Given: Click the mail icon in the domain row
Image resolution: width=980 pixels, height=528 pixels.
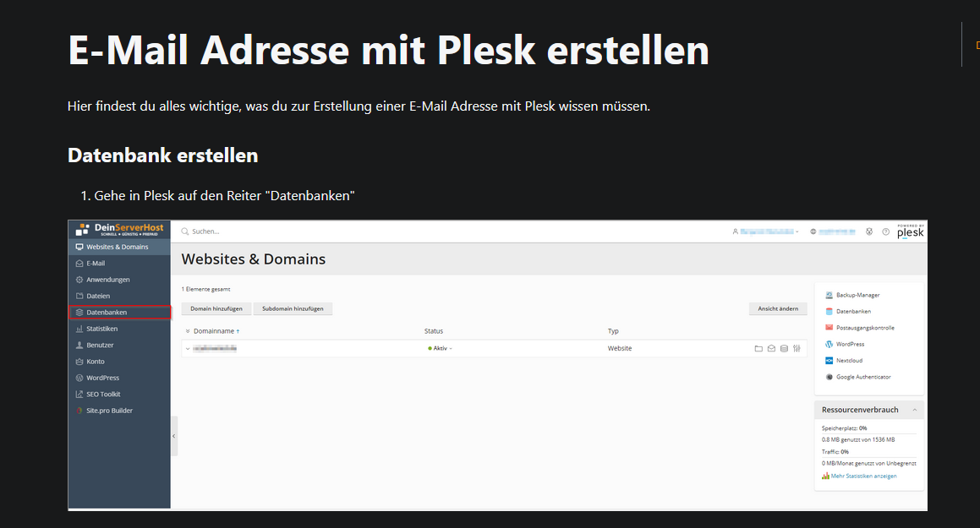Looking at the screenshot, I should coord(771,348).
